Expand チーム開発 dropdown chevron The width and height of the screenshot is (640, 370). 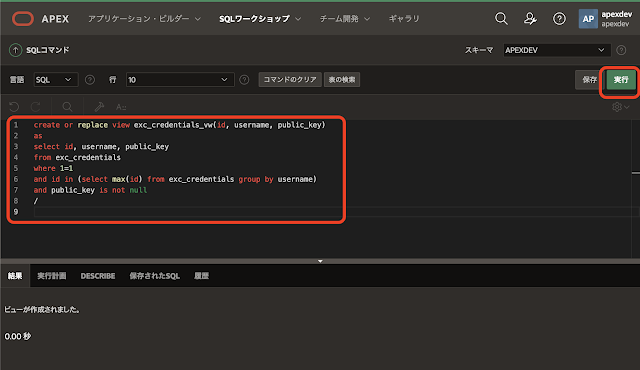367,19
